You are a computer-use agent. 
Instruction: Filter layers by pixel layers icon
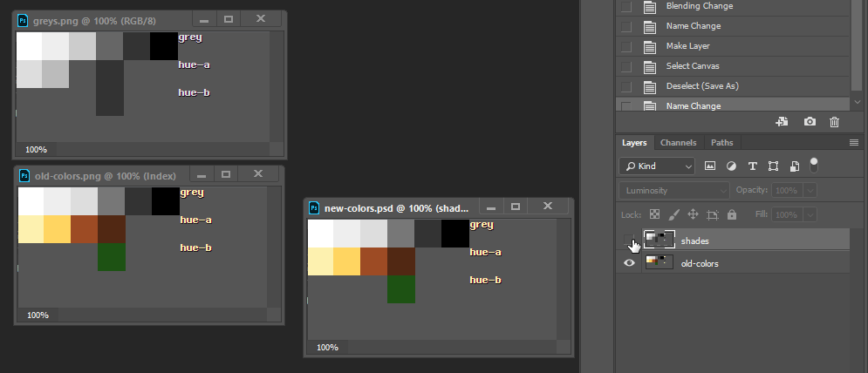[710, 166]
